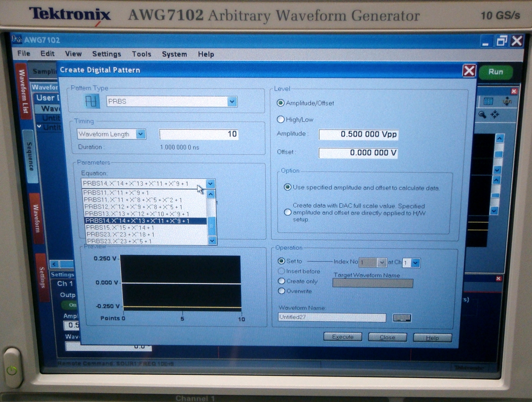Choose Create data with DAC full scale option
The height and width of the screenshot is (402, 532).
pos(287,212)
